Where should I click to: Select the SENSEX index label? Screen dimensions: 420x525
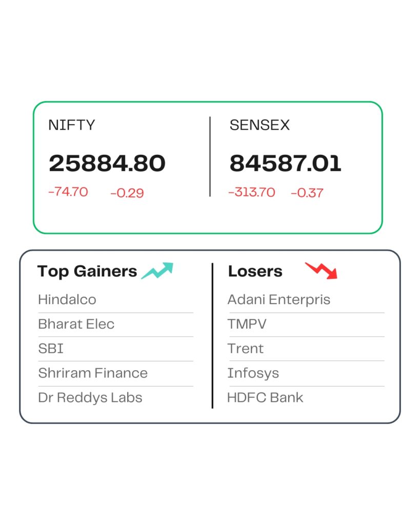click(x=259, y=125)
